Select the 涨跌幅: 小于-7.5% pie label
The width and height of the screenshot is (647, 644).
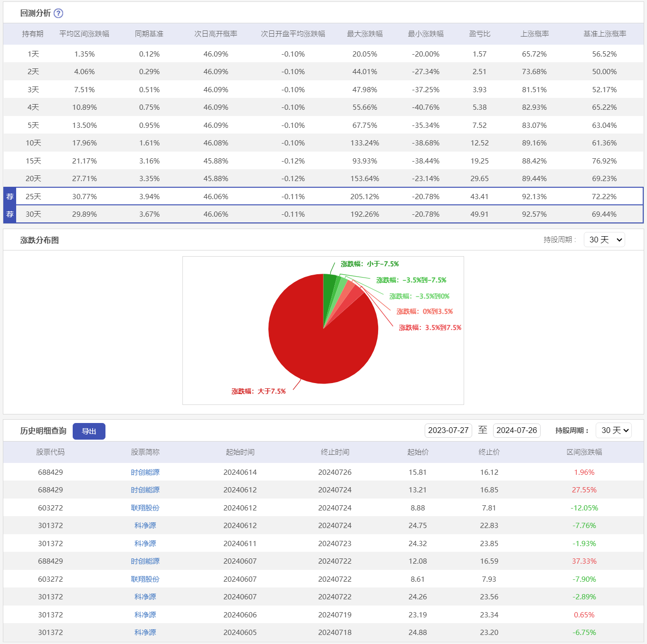(370, 264)
